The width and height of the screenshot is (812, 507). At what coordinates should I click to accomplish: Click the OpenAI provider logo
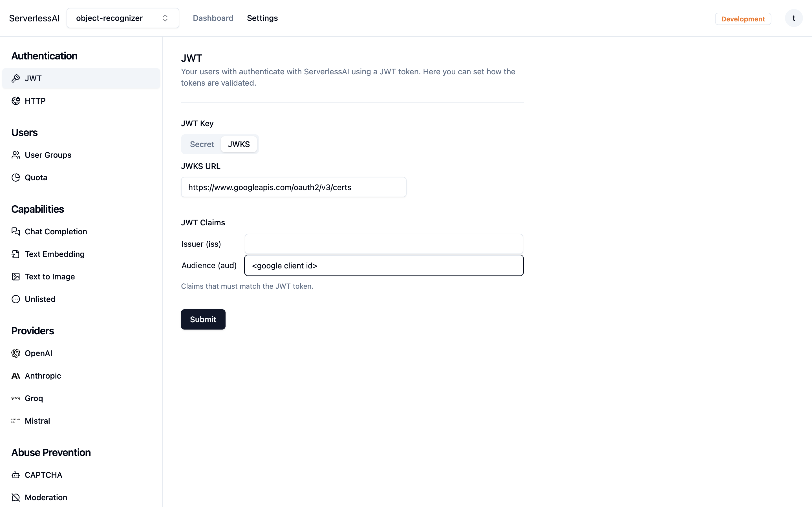click(x=16, y=353)
